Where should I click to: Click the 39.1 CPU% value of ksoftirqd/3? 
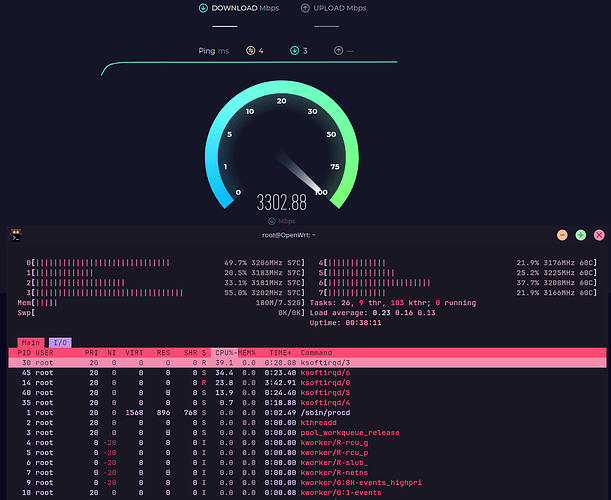tap(224, 363)
